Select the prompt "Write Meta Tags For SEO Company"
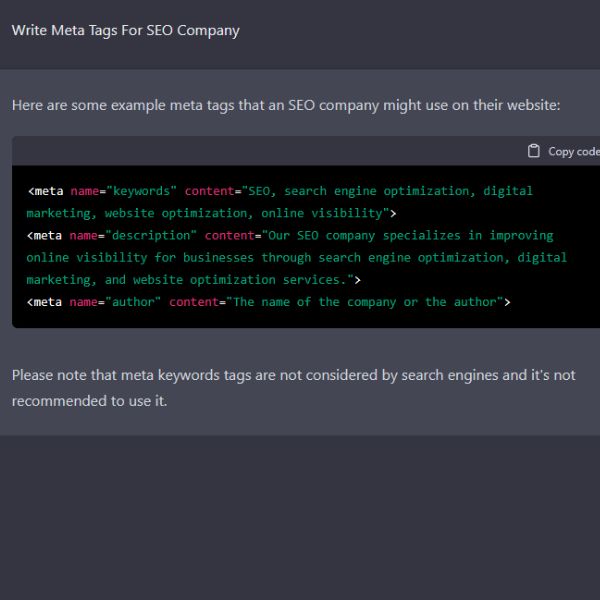600x600 pixels. pyautogui.click(x=126, y=31)
